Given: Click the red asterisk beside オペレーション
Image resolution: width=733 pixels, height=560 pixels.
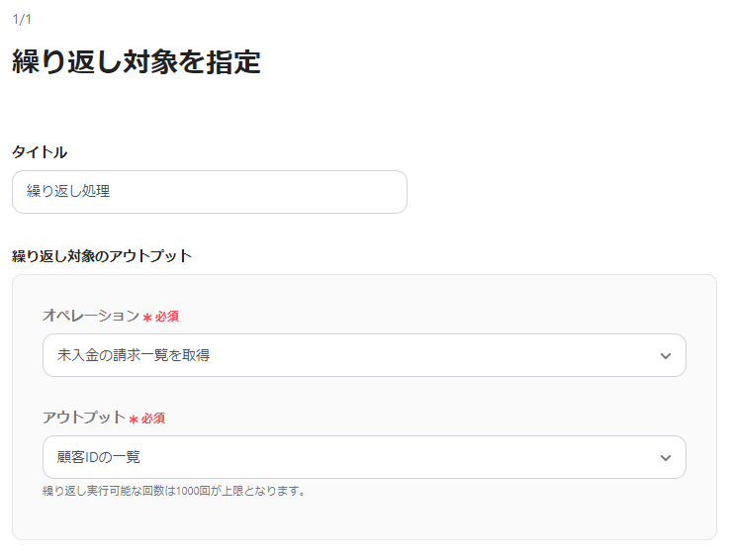Looking at the screenshot, I should (x=146, y=318).
